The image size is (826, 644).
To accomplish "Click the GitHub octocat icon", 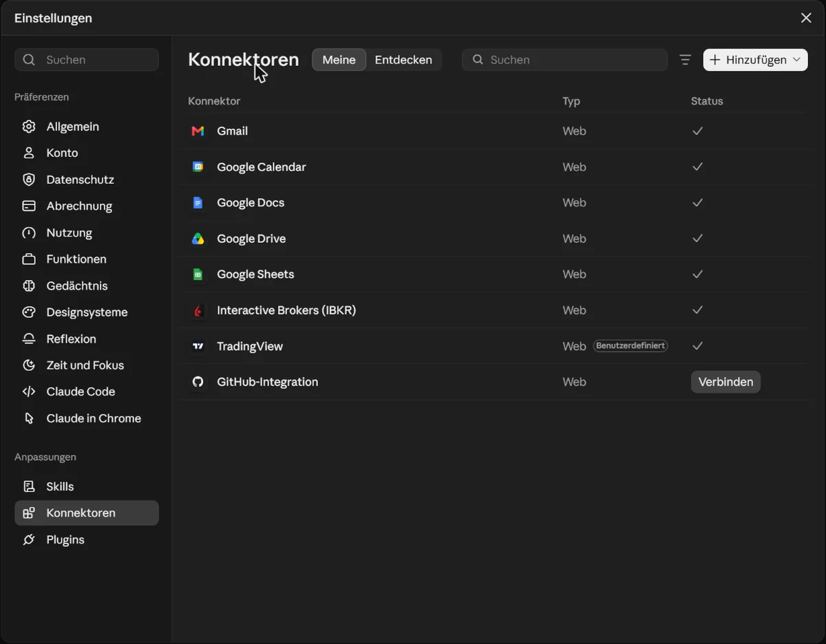I will click(x=198, y=382).
